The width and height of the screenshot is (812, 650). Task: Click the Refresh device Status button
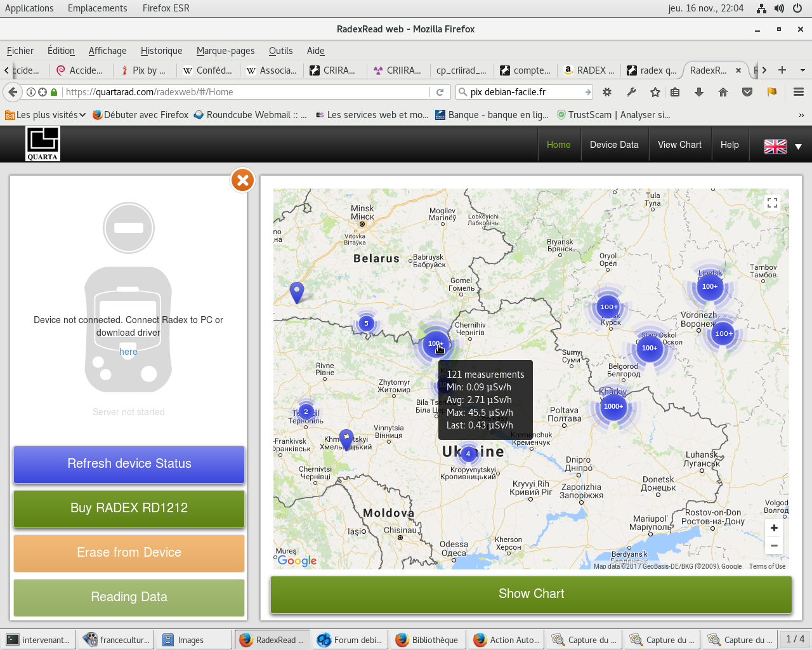pyautogui.click(x=129, y=464)
